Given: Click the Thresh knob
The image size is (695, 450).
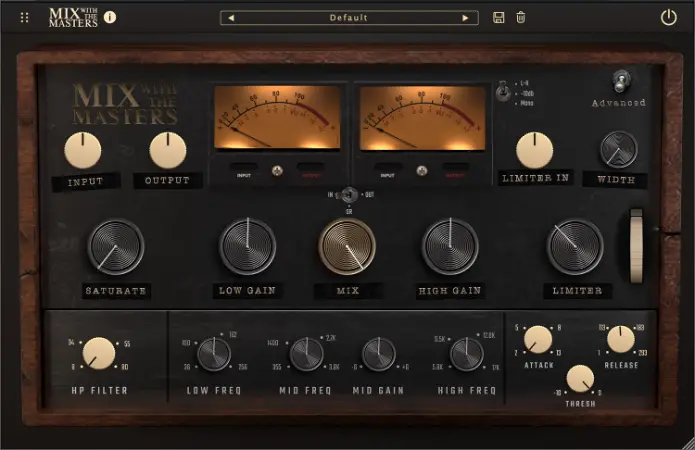Looking at the screenshot, I should 579,378.
